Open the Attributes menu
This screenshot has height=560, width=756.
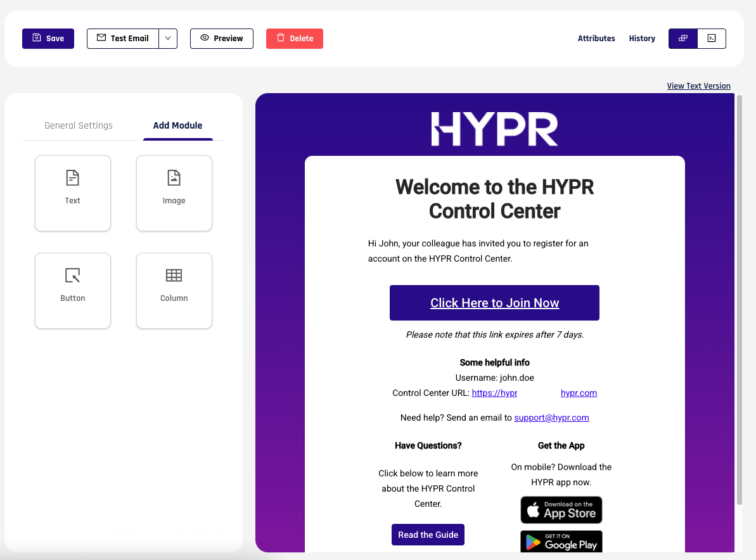pyautogui.click(x=596, y=39)
